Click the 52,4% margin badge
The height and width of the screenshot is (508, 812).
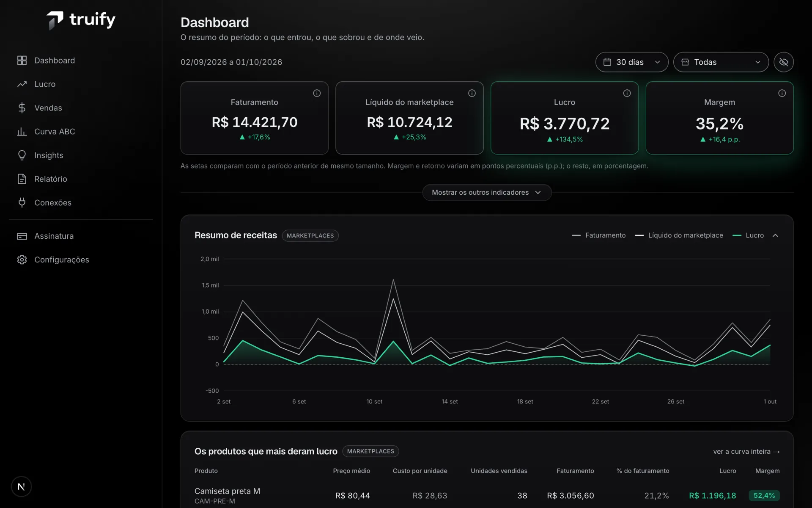(x=764, y=496)
